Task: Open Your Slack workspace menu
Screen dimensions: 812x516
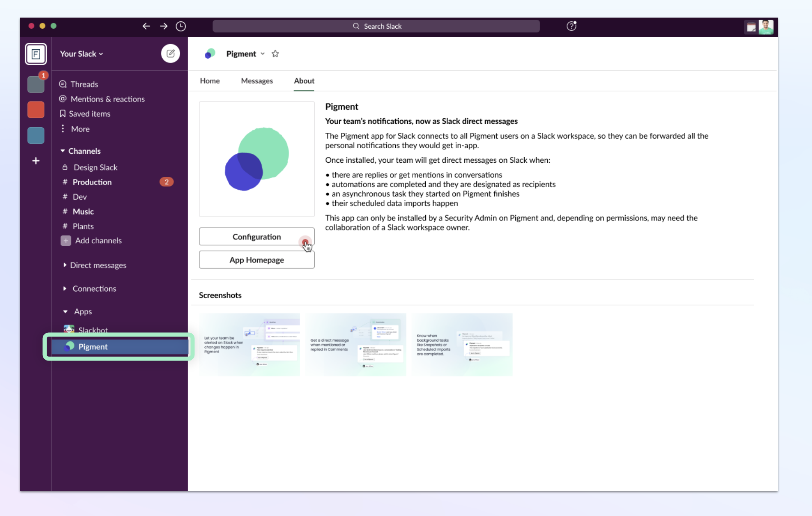Action: pos(81,54)
